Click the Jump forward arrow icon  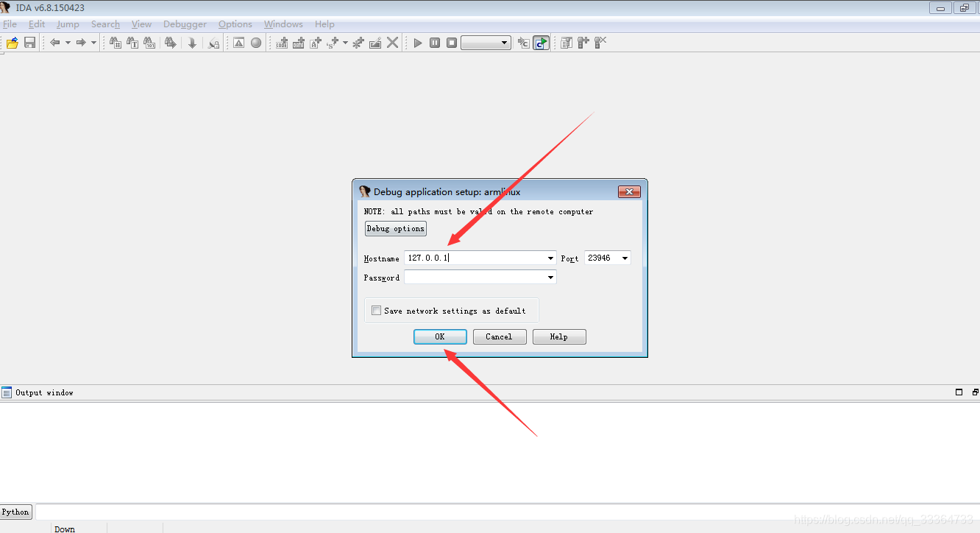click(81, 43)
